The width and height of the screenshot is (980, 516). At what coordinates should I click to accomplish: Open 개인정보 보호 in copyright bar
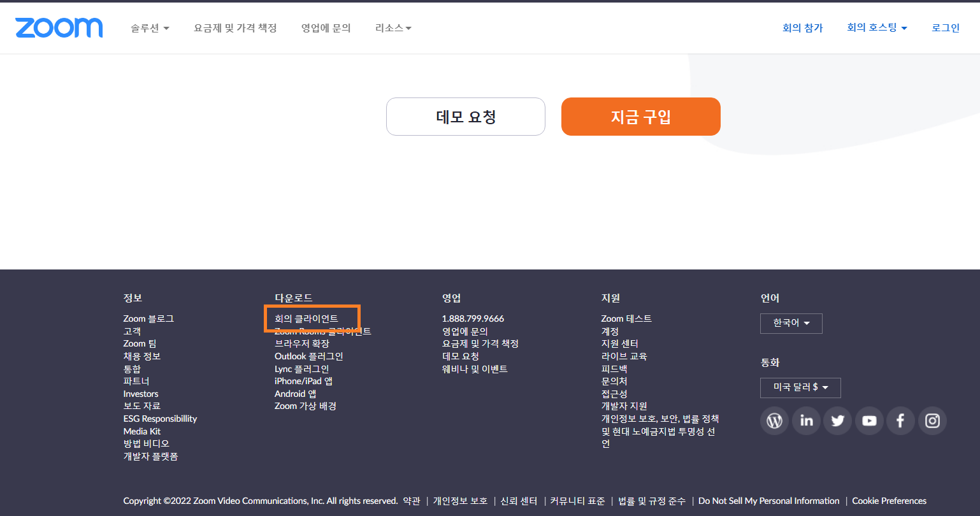click(x=461, y=501)
